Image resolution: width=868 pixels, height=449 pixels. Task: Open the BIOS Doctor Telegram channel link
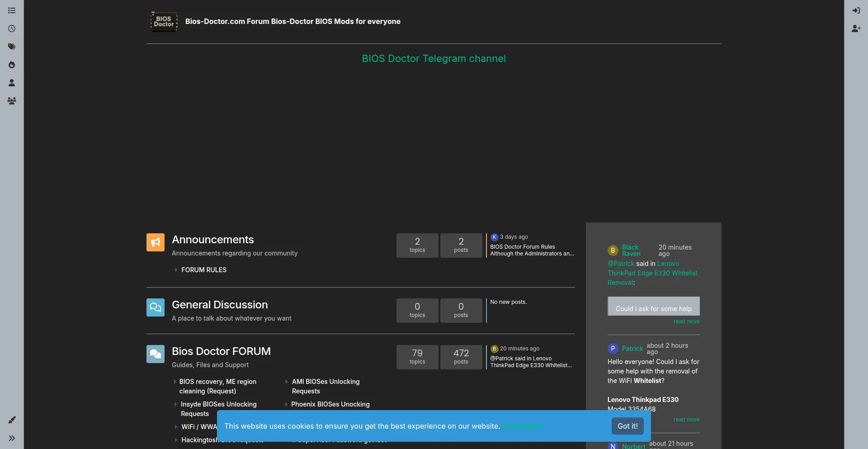coord(434,59)
